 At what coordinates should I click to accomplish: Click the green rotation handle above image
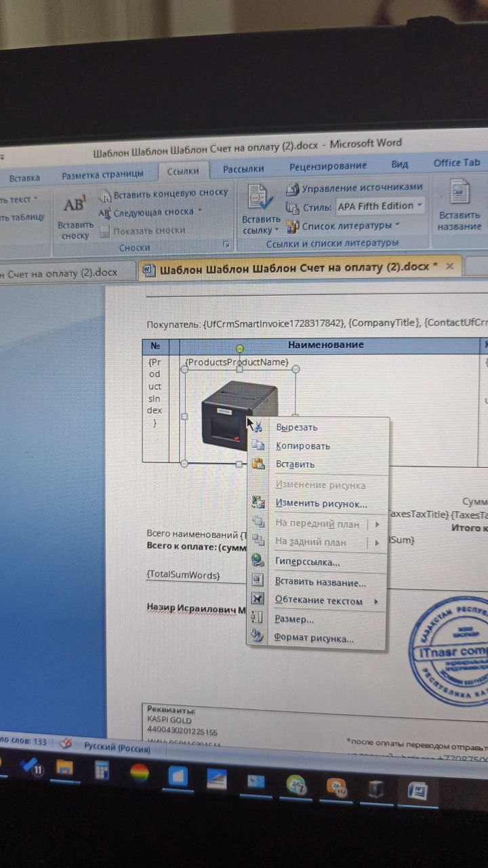point(239,348)
